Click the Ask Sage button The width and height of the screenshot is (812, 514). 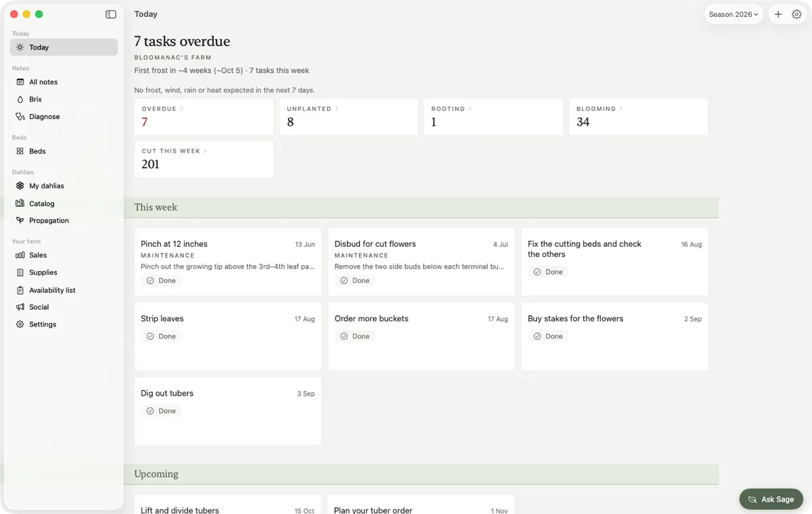pos(771,500)
